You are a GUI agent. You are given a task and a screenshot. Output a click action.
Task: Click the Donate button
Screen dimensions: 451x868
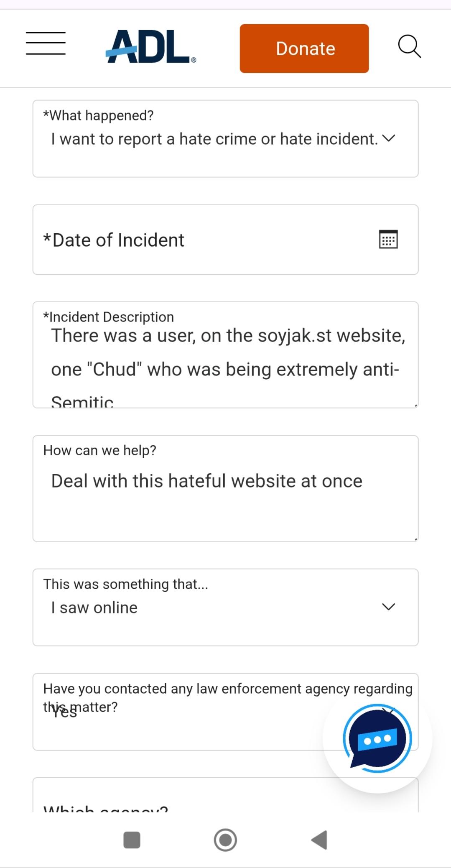(x=304, y=49)
